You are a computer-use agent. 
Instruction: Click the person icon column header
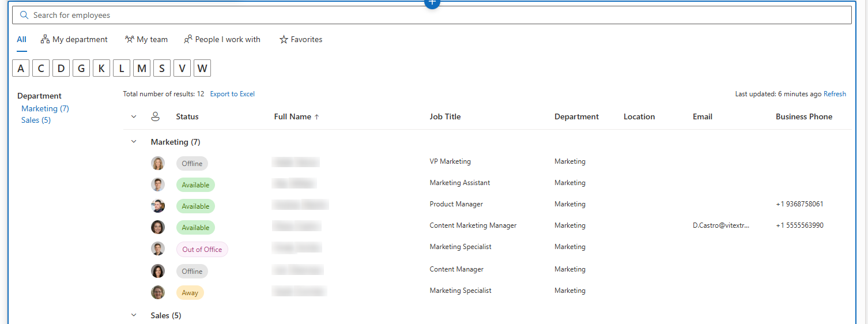coord(155,116)
